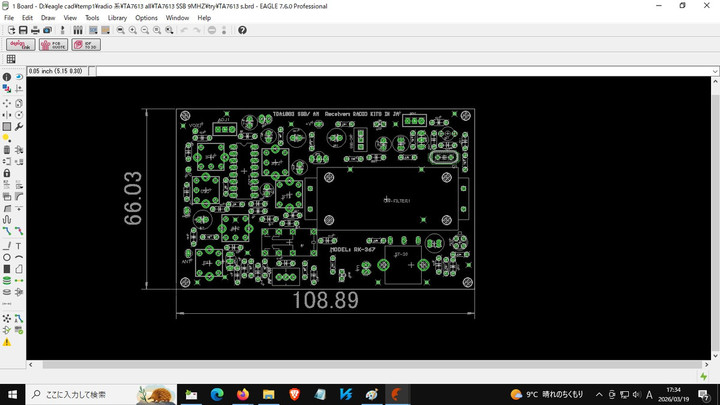Click the PCB Quote button

click(x=53, y=45)
